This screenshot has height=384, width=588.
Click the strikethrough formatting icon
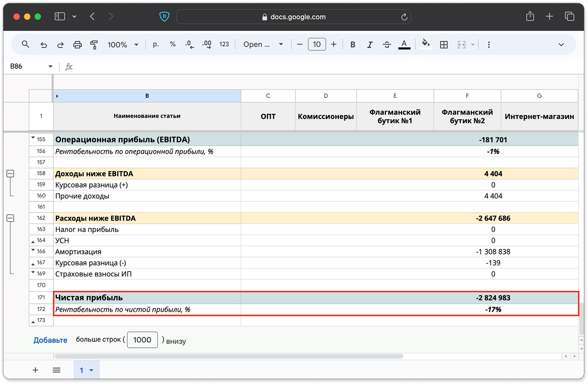point(387,45)
